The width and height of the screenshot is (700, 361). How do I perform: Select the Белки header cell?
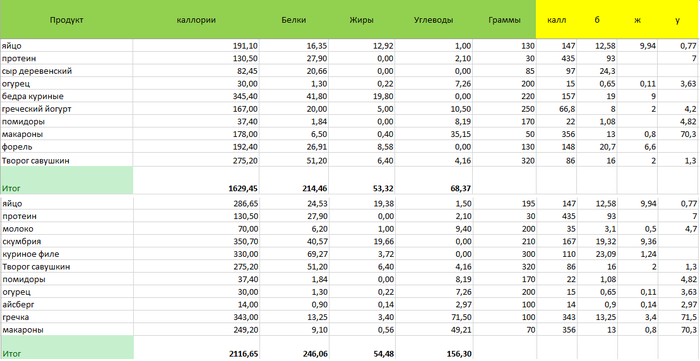tap(294, 20)
